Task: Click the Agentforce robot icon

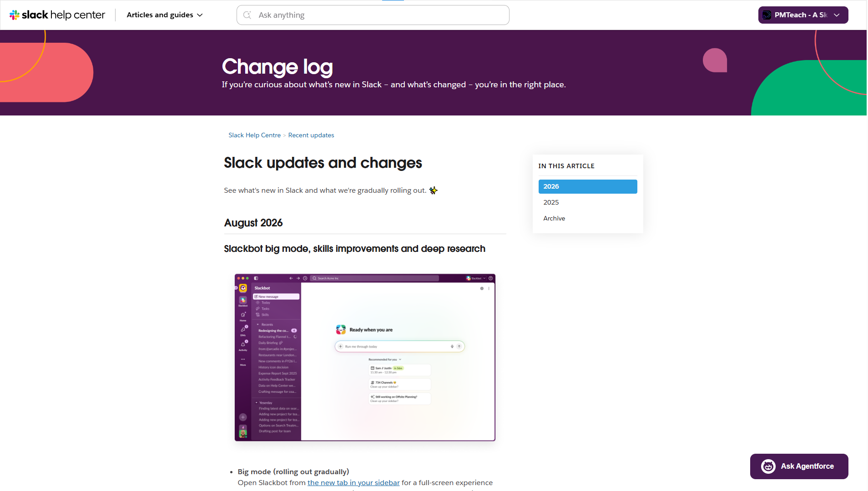Action: point(768,466)
